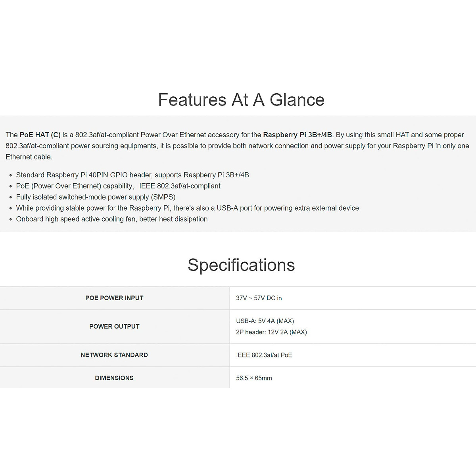Image resolution: width=476 pixels, height=476 pixels.
Task: Click the "37V ~ 57V DC in" value
Action: pyautogui.click(x=259, y=298)
